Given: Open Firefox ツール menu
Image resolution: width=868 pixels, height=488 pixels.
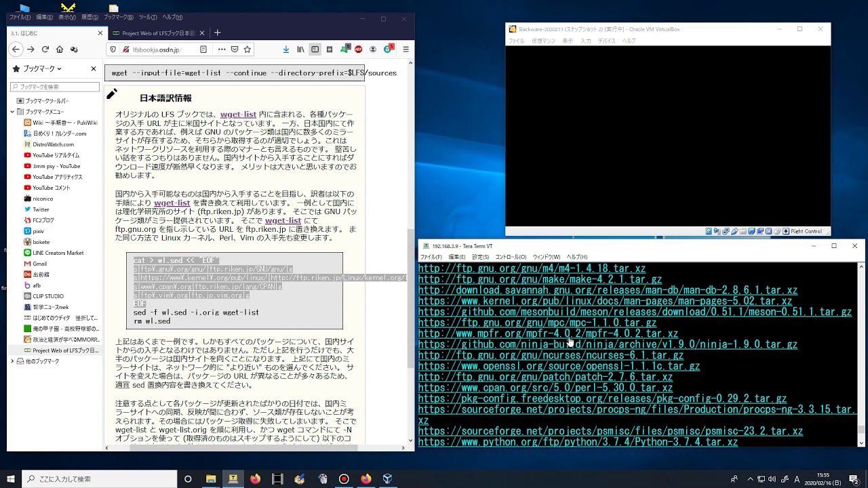Looking at the screenshot, I should [147, 17].
